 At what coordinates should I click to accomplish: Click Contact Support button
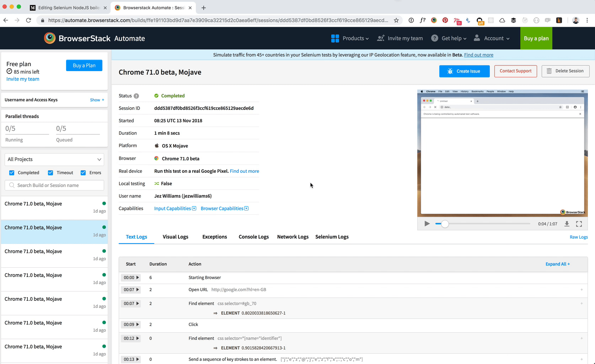point(516,71)
